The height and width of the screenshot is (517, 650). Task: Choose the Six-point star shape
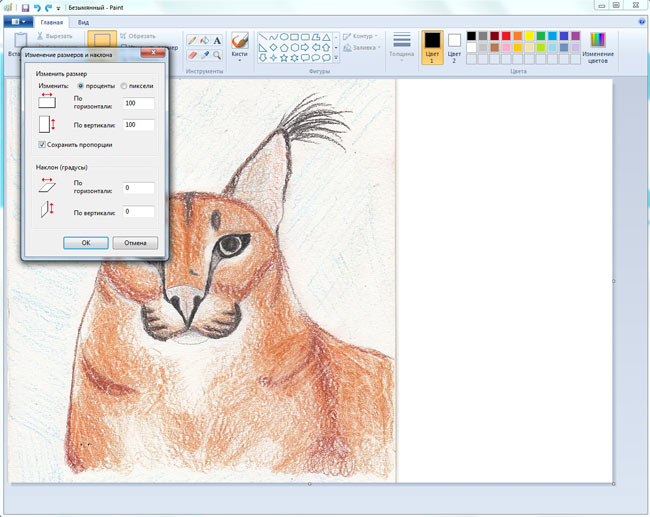(295, 58)
